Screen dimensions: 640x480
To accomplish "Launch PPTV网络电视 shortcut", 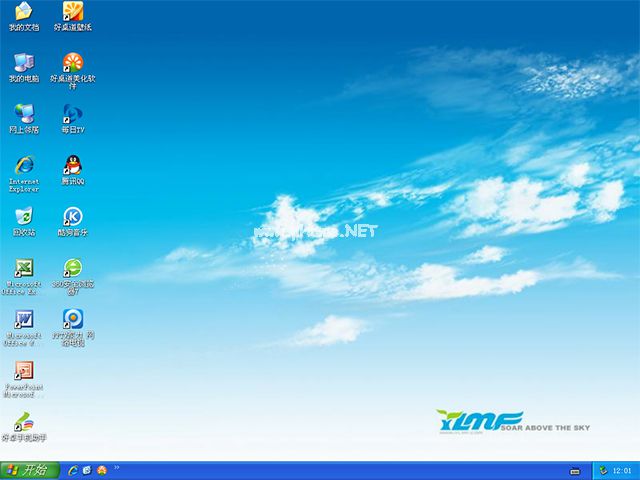I will click(x=72, y=320).
